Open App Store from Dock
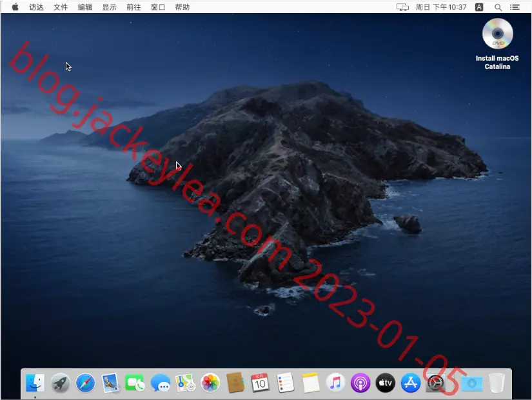The height and width of the screenshot is (400, 532). 411,383
